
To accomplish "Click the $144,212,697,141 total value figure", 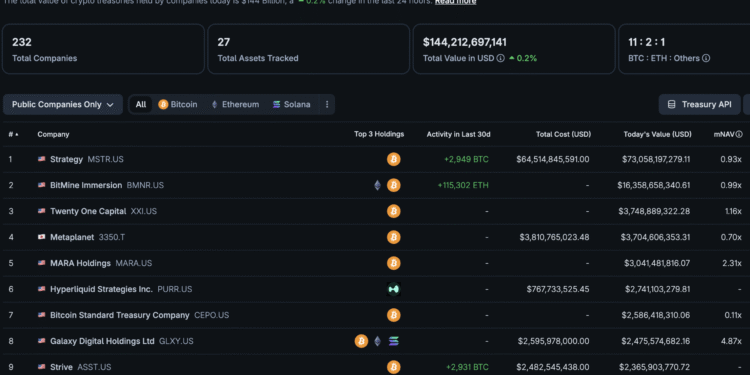I will click(464, 42).
